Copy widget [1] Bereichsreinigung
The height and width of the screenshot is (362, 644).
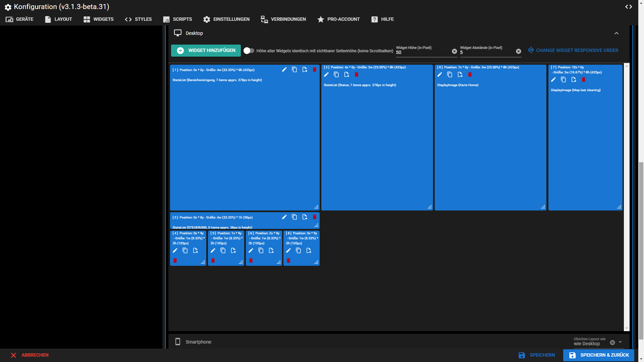(x=294, y=70)
